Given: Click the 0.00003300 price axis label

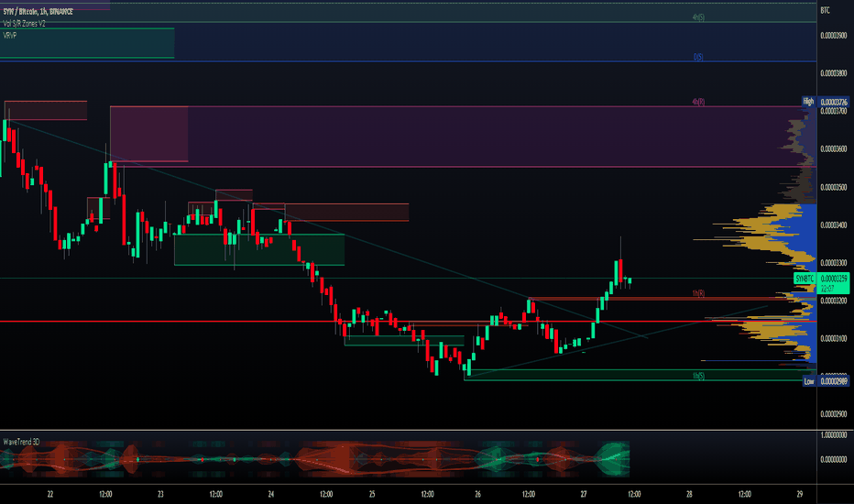Looking at the screenshot, I should [x=833, y=263].
